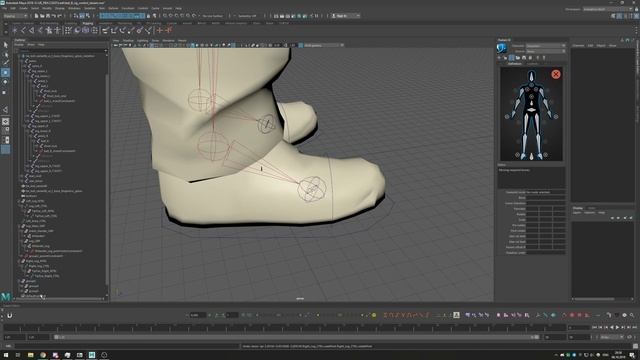640x360 pixels.
Task: Expand the Right_Leg_FITK node in Outliner
Action: (x=19, y=261)
